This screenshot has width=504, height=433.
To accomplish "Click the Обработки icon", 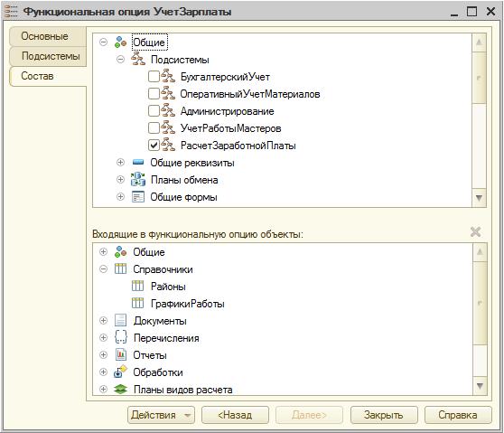I will [120, 372].
